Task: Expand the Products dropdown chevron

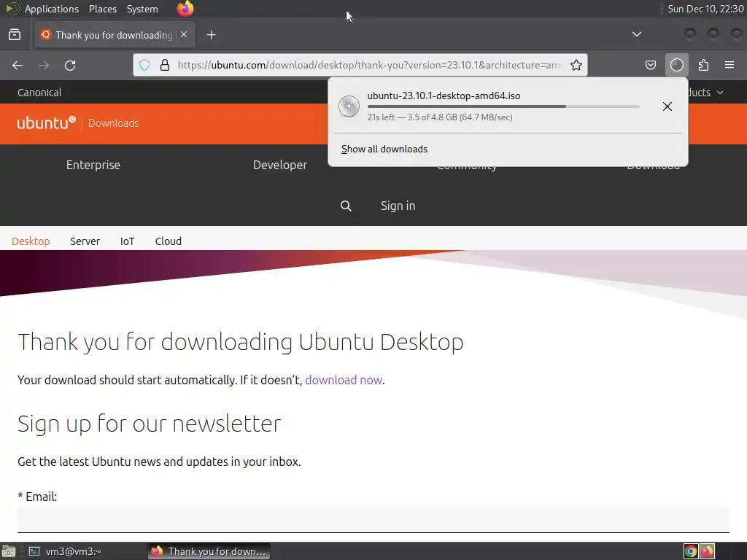Action: 720,93
